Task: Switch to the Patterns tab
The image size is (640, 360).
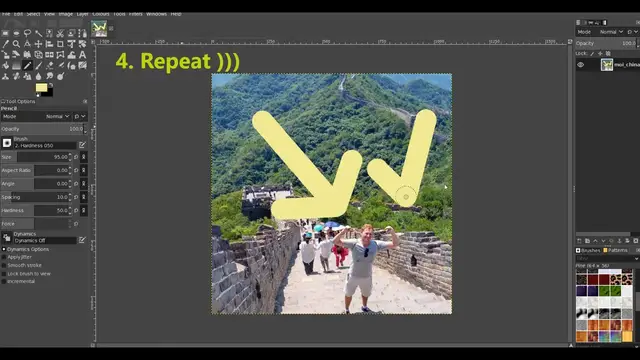Action: coord(616,250)
